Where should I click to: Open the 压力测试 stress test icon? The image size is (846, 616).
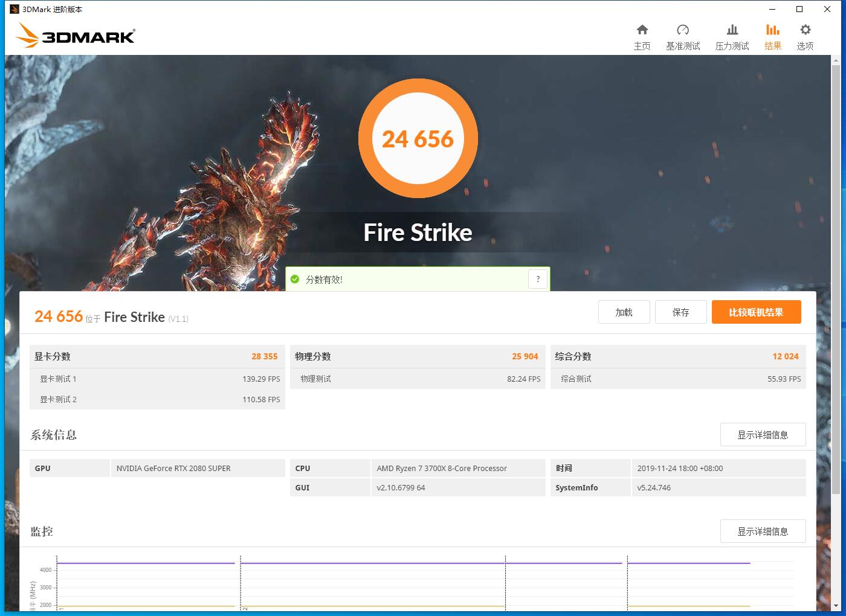732,30
